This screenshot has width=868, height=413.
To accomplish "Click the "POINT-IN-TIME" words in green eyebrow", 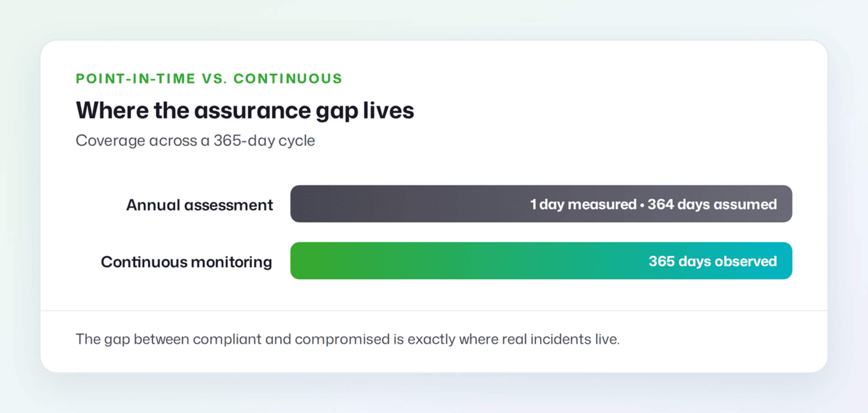I will (136, 79).
